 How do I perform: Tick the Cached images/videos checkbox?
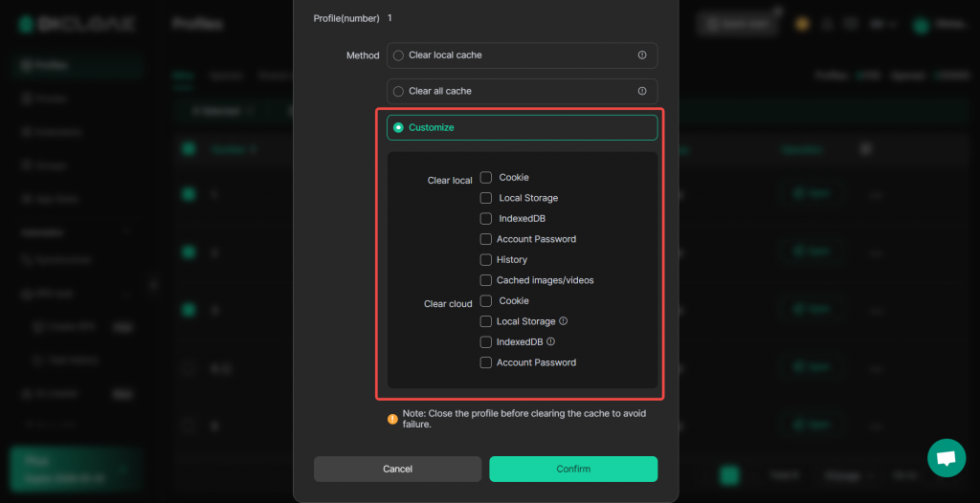pos(486,280)
